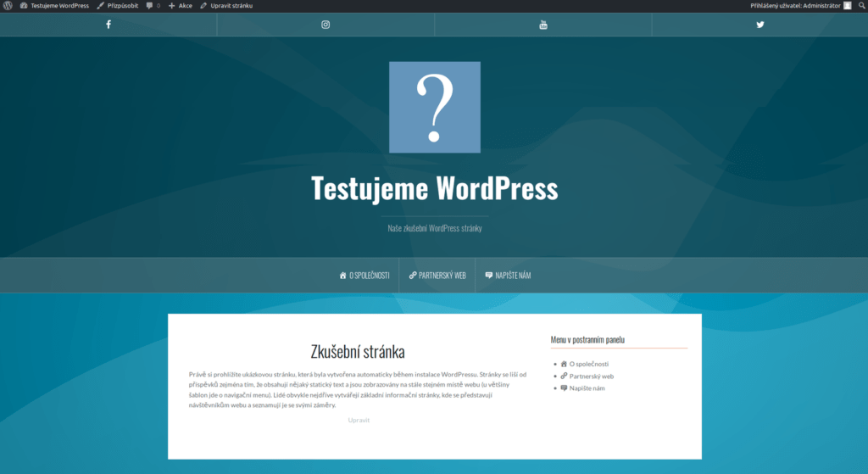868x474 pixels.
Task: Click the search magnifier in admin bar
Action: (861, 6)
